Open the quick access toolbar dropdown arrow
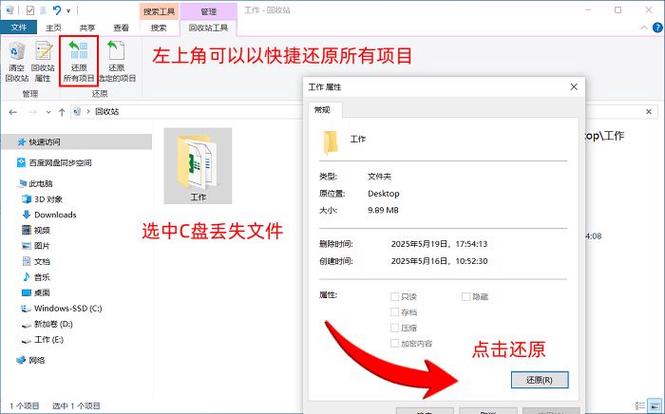 [x=69, y=10]
